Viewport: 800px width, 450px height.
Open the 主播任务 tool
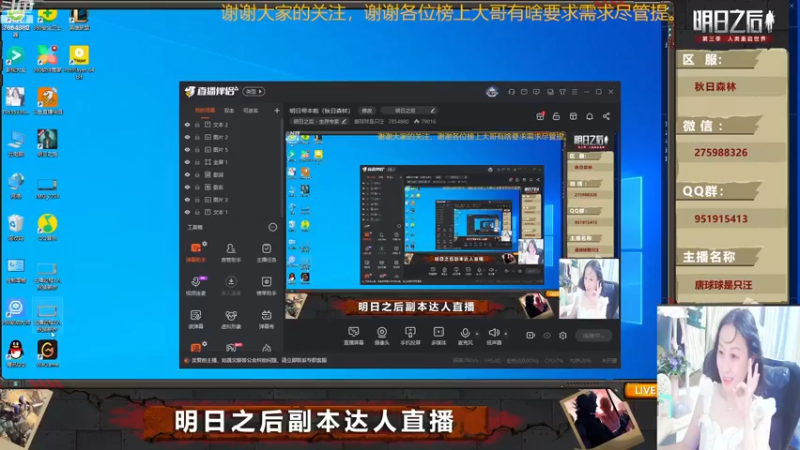click(x=266, y=252)
